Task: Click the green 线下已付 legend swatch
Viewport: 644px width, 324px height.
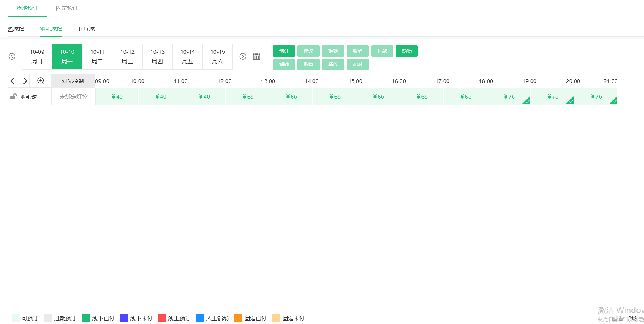Action: (x=86, y=318)
